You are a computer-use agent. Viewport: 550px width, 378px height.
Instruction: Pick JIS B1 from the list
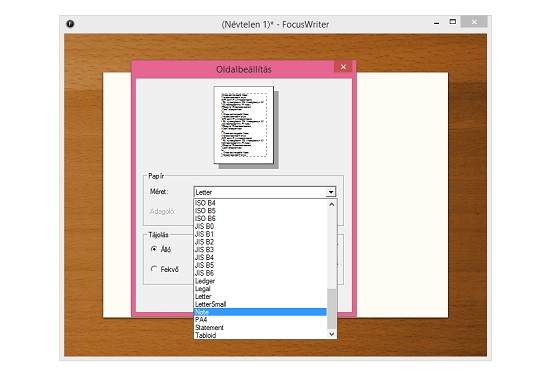(260, 234)
